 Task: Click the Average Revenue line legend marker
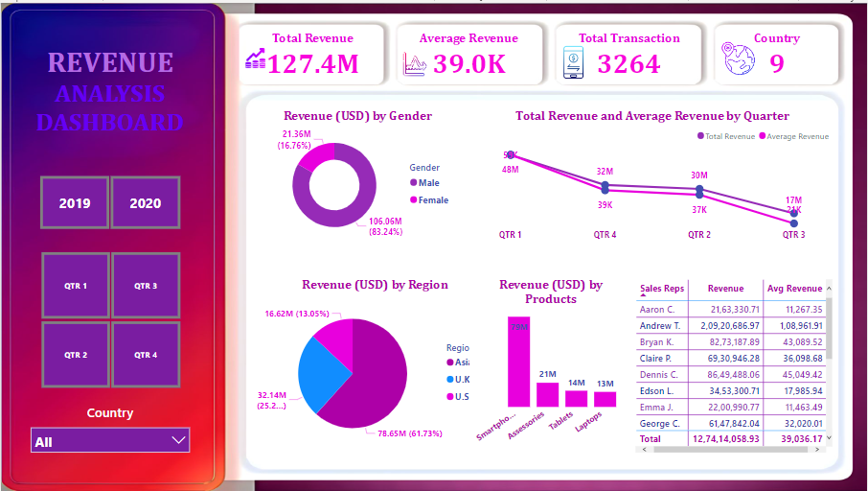click(x=763, y=136)
